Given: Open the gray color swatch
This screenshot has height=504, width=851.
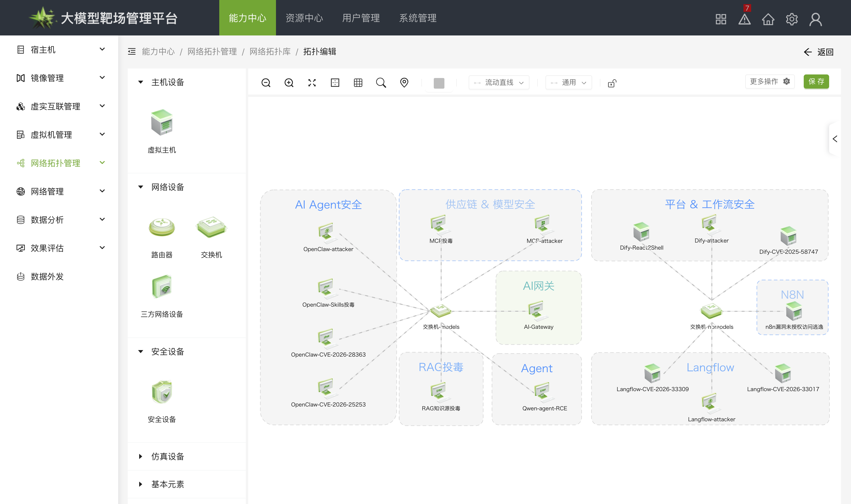Looking at the screenshot, I should (x=439, y=83).
